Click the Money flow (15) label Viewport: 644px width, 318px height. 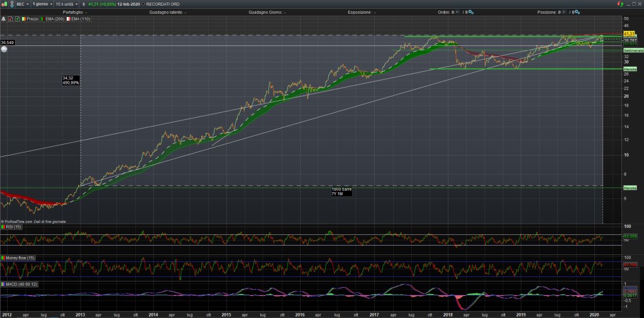18,258
